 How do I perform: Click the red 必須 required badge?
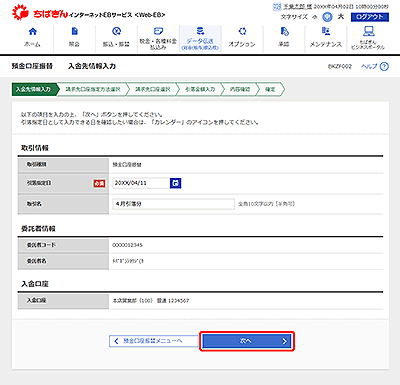pos(99,183)
